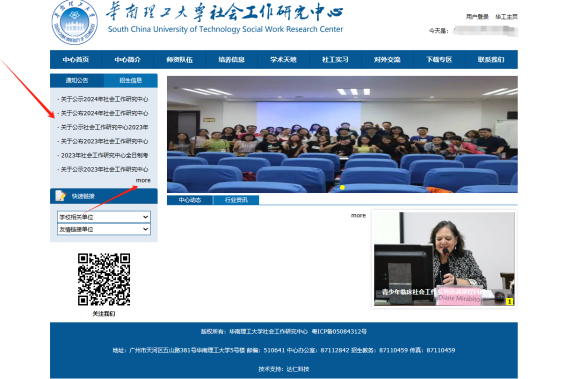This screenshot has width=566, height=379.
Task: Open the 培养信息 menu item
Action: 231,60
